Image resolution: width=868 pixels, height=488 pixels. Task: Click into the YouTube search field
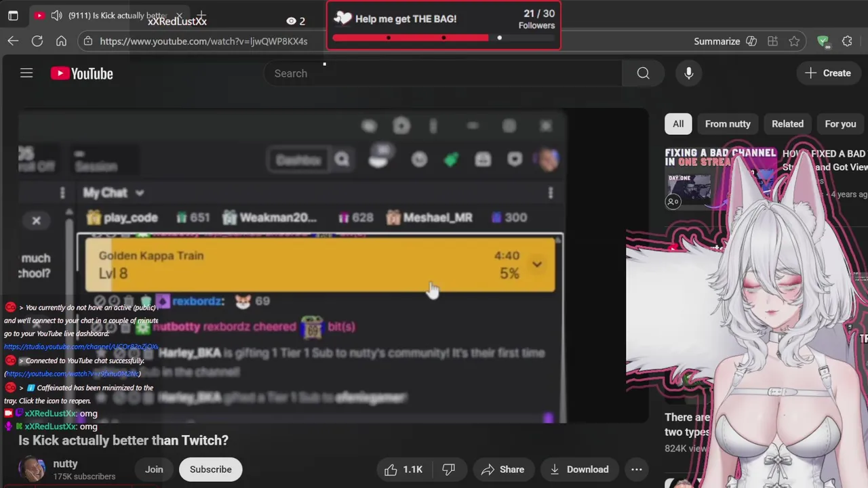click(x=443, y=73)
